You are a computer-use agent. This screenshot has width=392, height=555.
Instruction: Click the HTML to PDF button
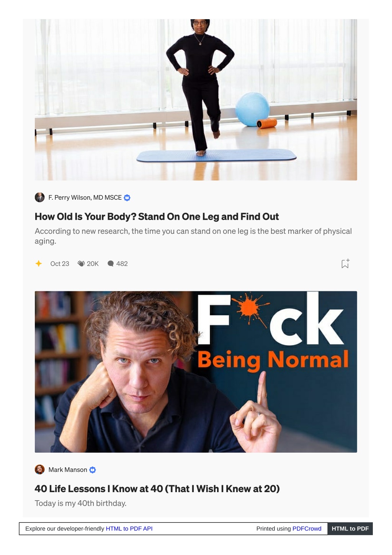coord(350,529)
